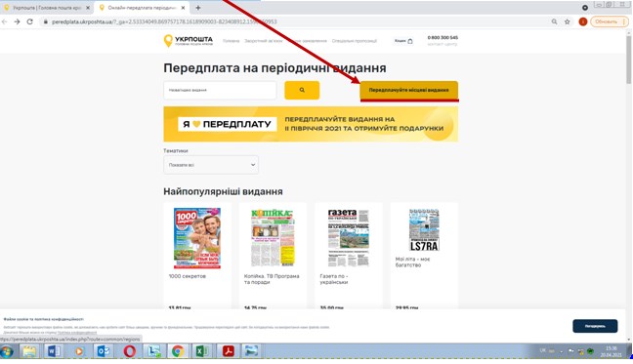Click the Я люблю Передплату banner
The width and height of the screenshot is (633, 364).
(311, 124)
